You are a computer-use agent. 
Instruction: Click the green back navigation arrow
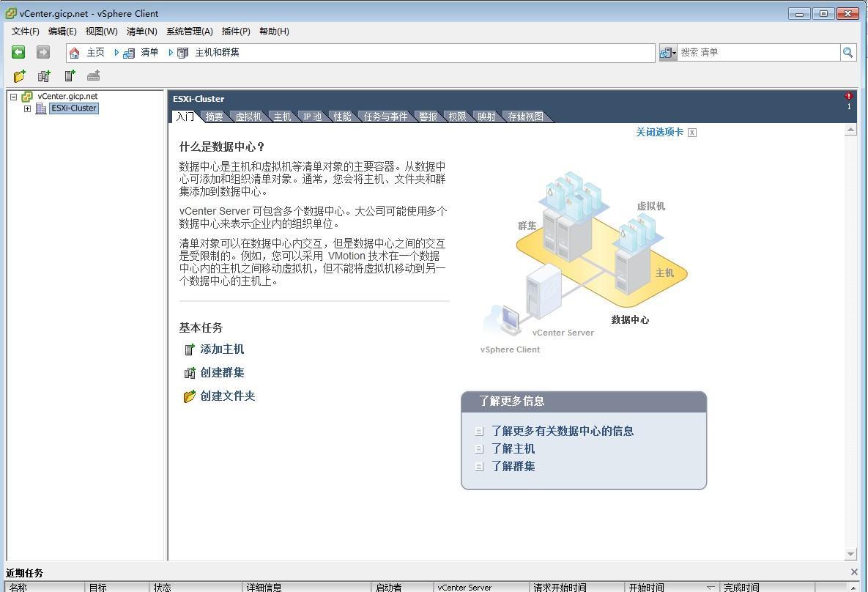(x=18, y=52)
